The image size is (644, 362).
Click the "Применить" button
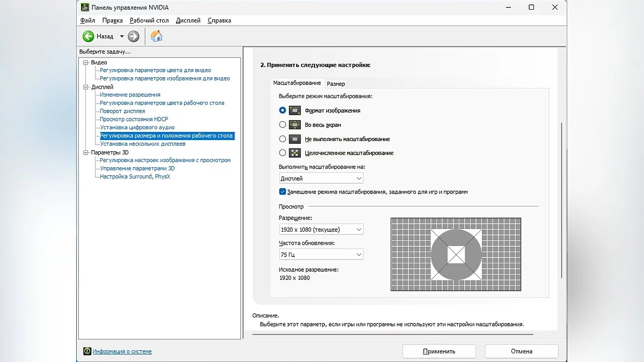click(439, 351)
